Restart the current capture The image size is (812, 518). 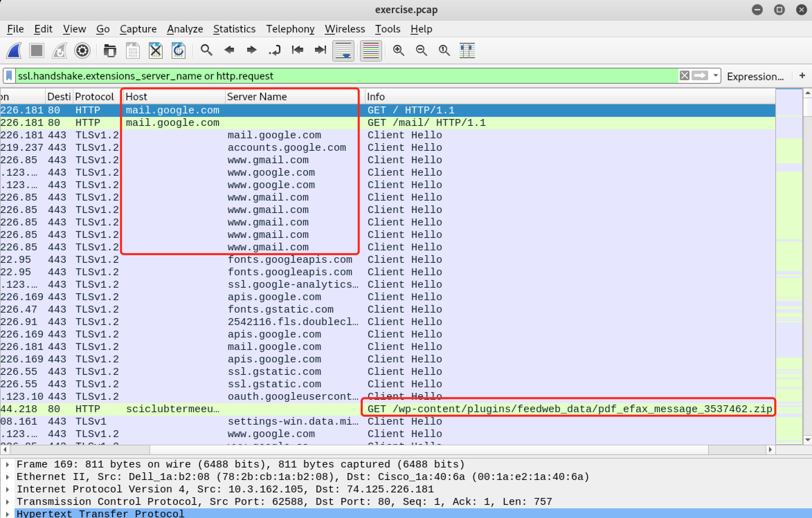pyautogui.click(x=60, y=51)
